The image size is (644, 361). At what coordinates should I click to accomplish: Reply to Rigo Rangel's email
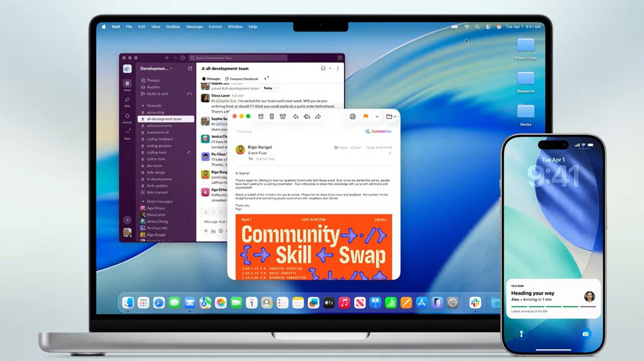(296, 116)
